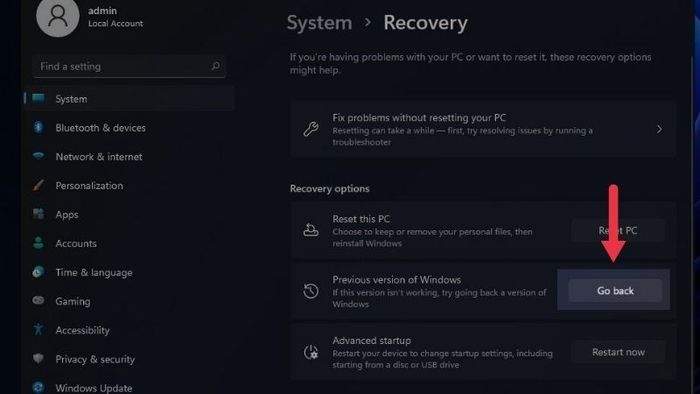Image resolution: width=700 pixels, height=394 pixels.
Task: Click the Personalization paintbrush icon
Action: point(38,185)
